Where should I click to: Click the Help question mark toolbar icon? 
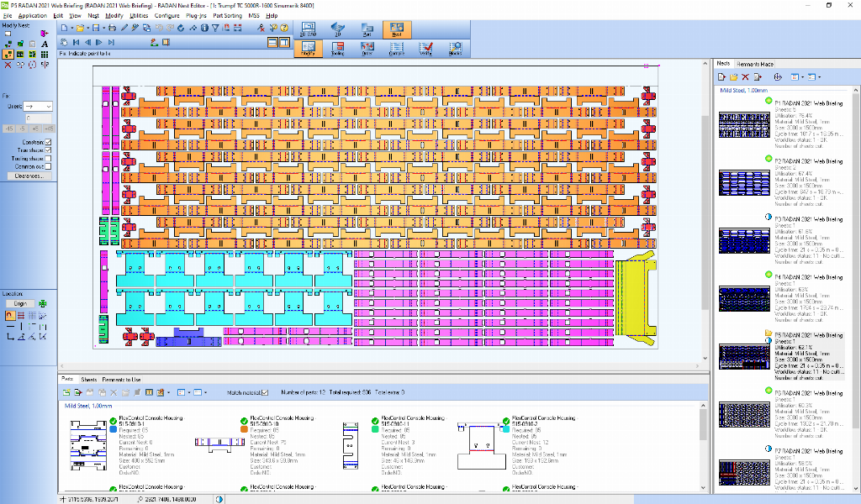[x=284, y=28]
